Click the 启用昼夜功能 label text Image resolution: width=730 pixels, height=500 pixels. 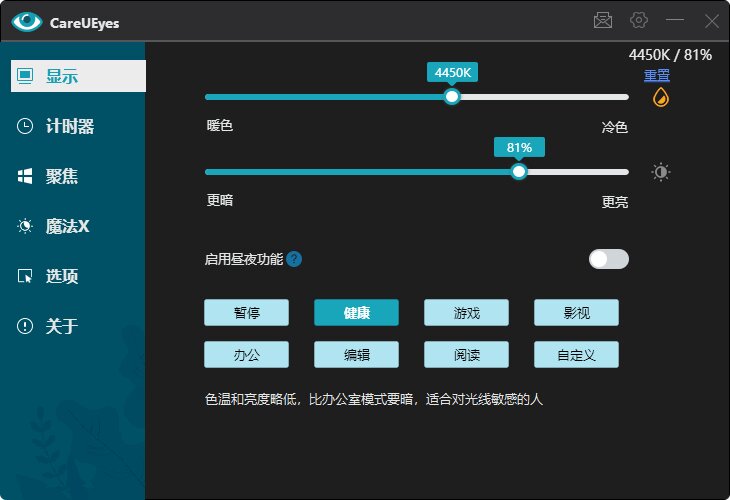click(x=244, y=259)
